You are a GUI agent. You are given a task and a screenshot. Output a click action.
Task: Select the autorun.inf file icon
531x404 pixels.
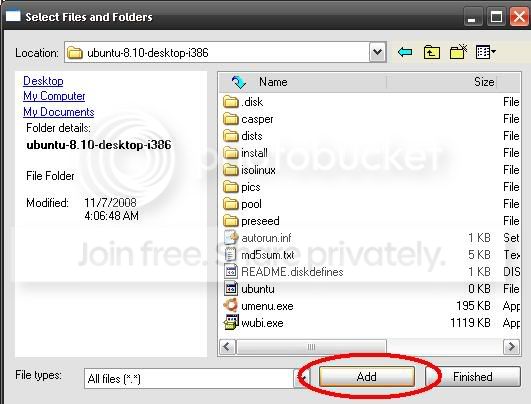tap(231, 237)
